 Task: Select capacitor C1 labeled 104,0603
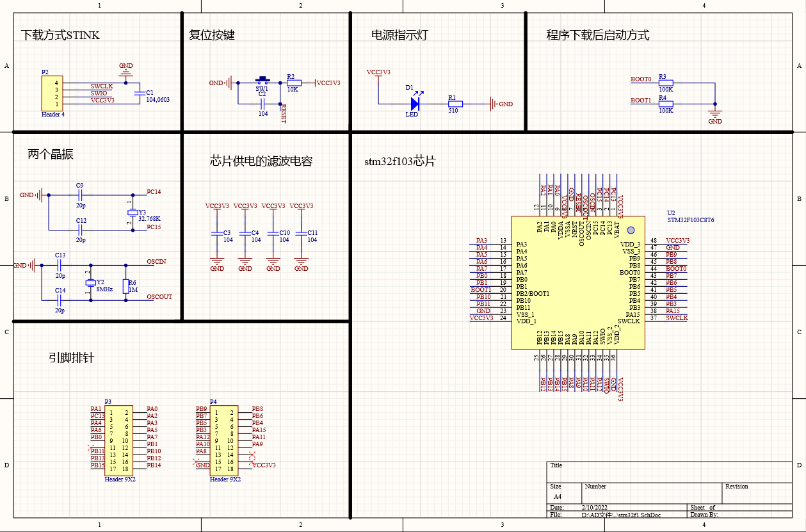tap(138, 93)
